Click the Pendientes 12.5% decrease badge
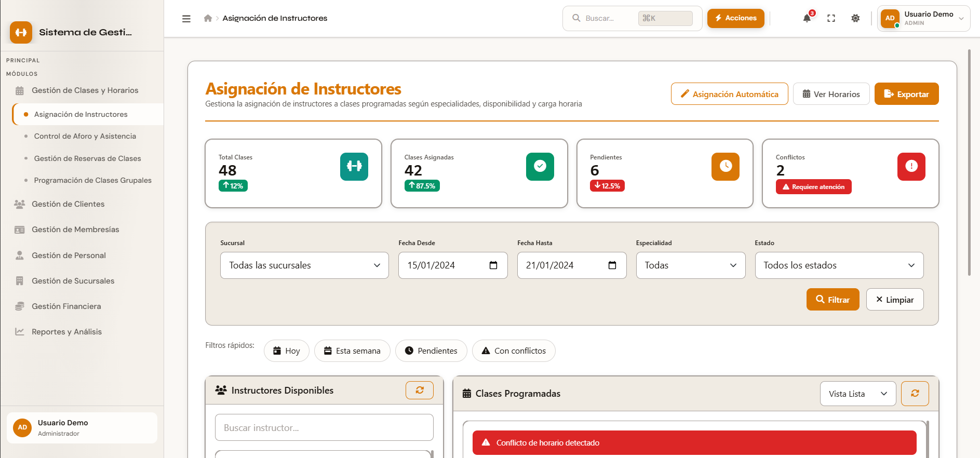The width and height of the screenshot is (980, 458). 607,185
